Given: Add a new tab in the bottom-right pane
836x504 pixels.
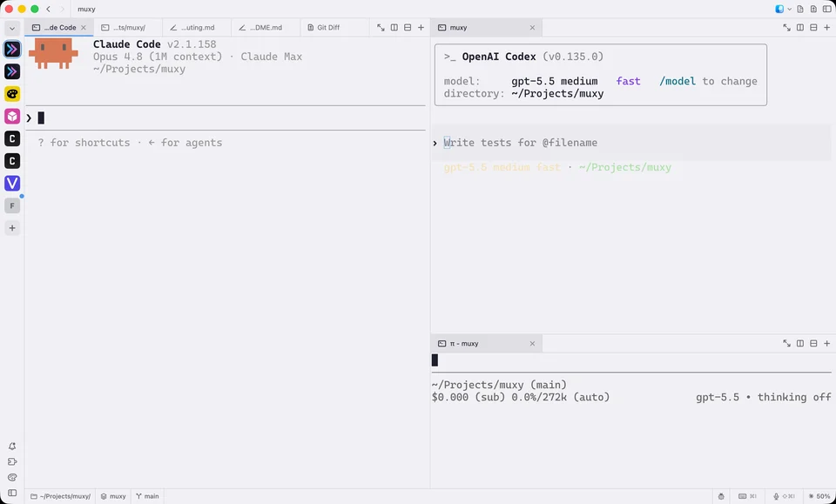Looking at the screenshot, I should (827, 344).
